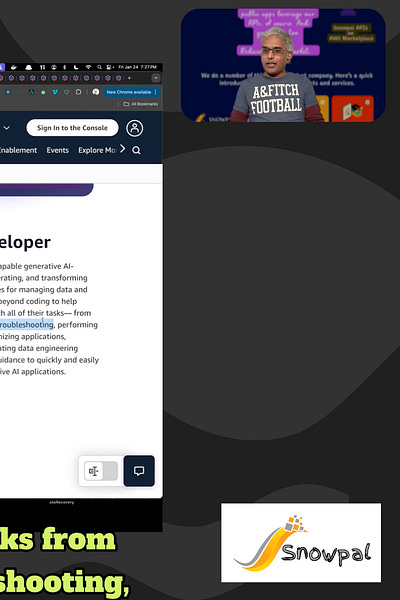This screenshot has width=400, height=600.
Task: Open the chat bubble button
Action: (139, 471)
